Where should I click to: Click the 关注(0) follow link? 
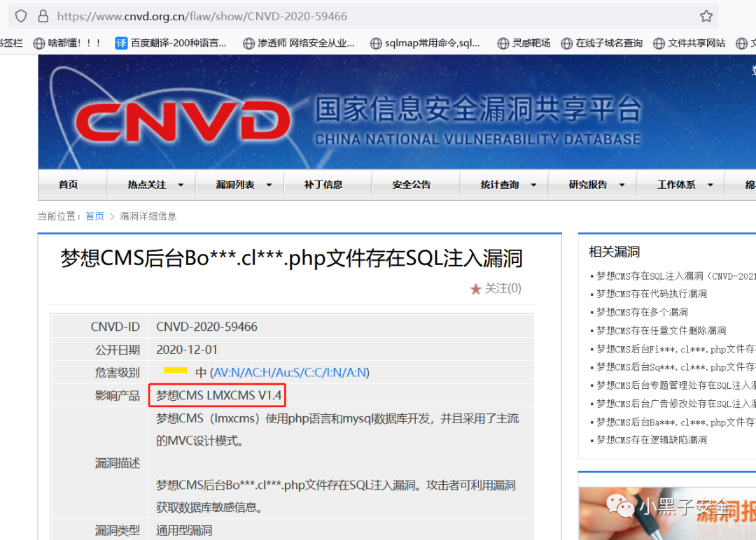tap(503, 288)
